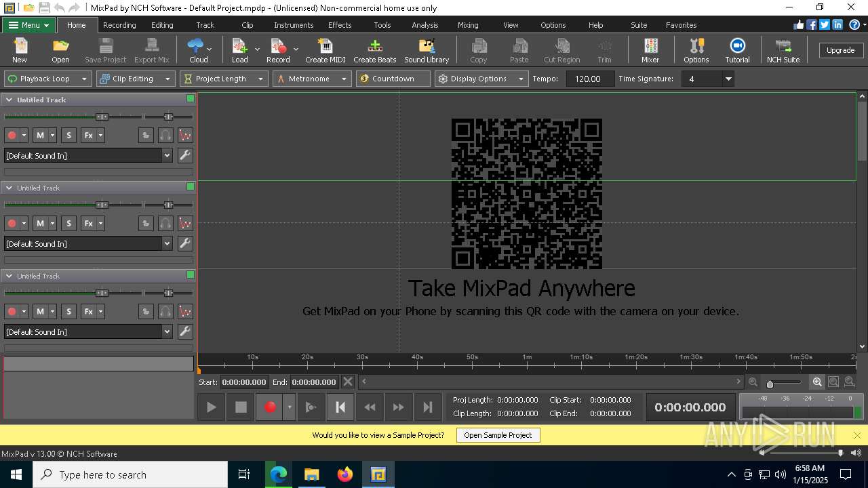Go to end of project

pyautogui.click(x=428, y=407)
